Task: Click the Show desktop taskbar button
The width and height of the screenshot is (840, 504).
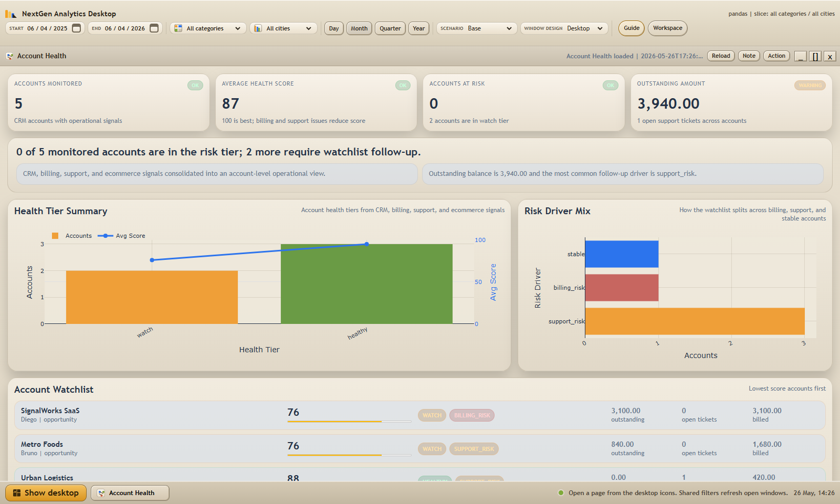Action: [46, 493]
